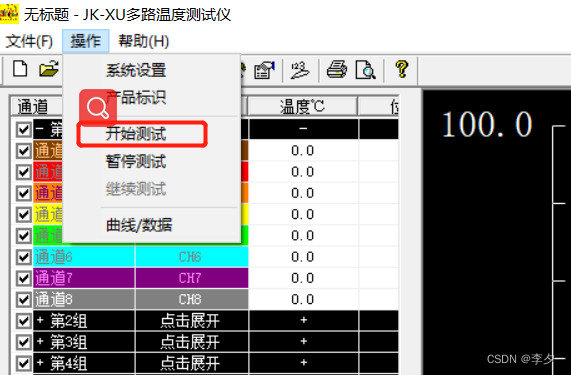Click the 0.0 temperature in the 通道7 row

click(x=303, y=279)
